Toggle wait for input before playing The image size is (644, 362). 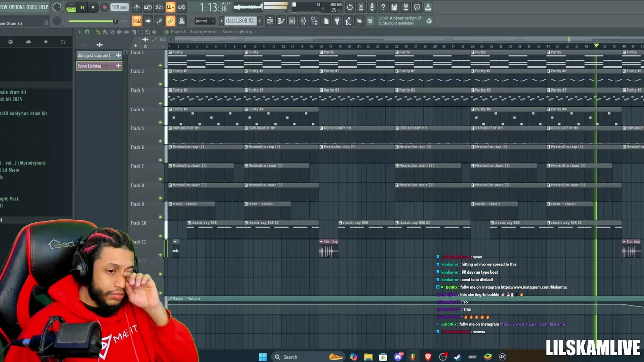tap(148, 7)
